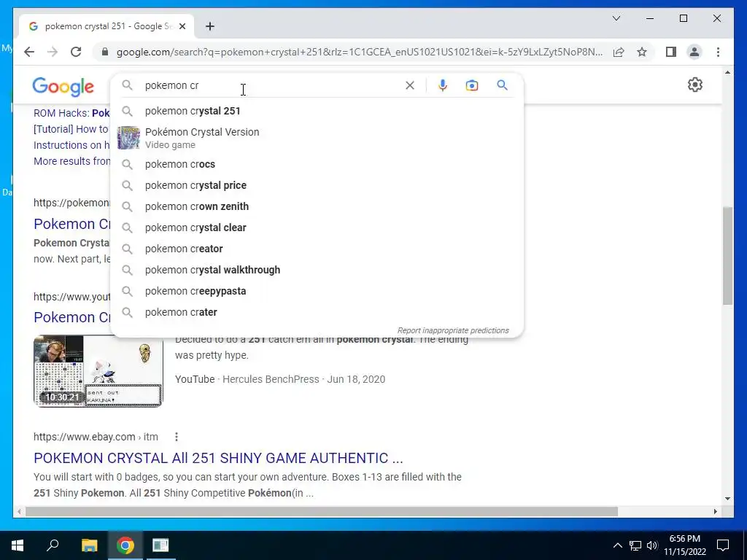Open POKEMON CRYSTAL All 251 SHINY eBay result
The height and width of the screenshot is (560, 747).
(218, 458)
